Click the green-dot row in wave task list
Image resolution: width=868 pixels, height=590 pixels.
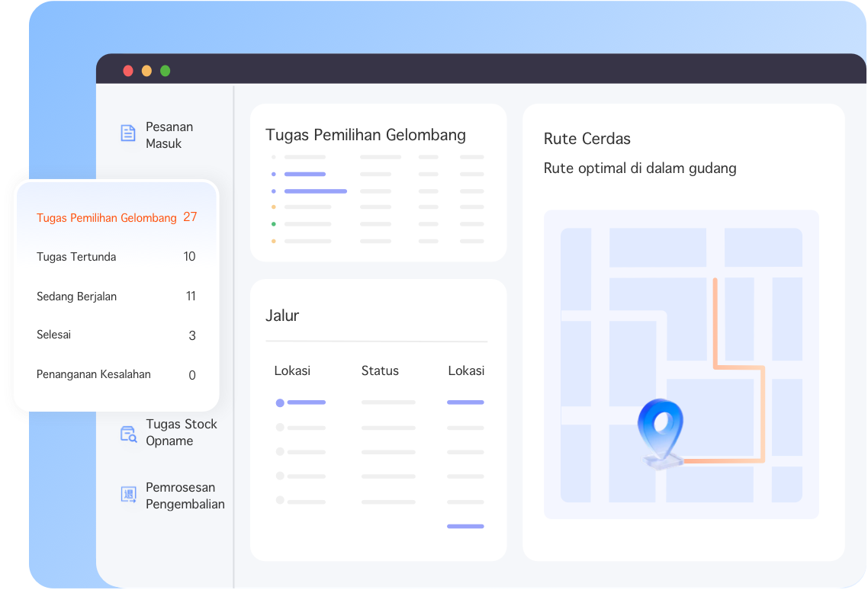(378, 224)
